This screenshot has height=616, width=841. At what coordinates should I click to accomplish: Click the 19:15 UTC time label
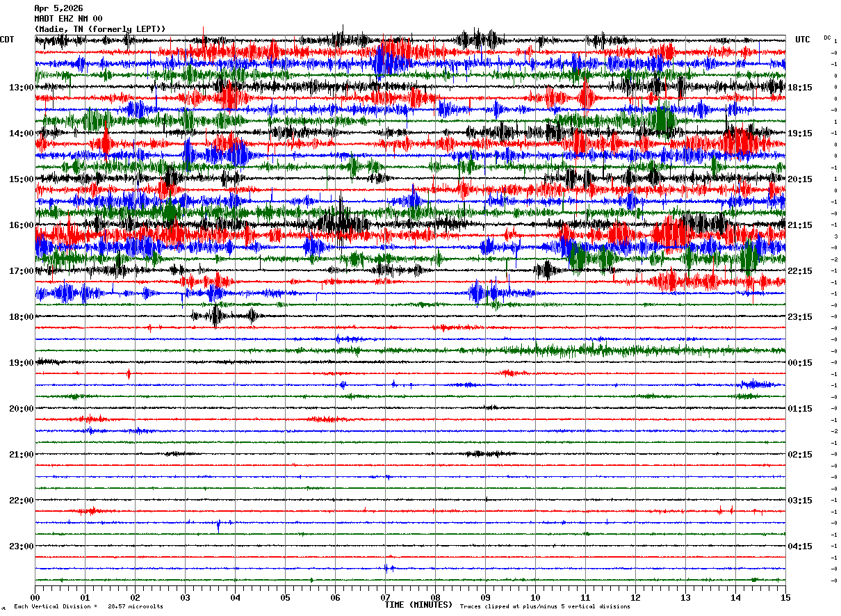tap(800, 133)
